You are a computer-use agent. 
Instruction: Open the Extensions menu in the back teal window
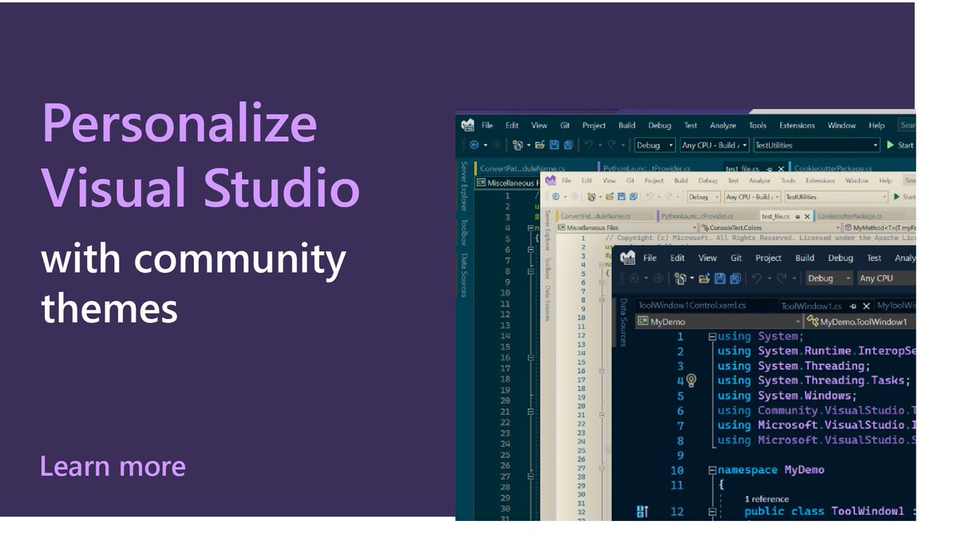pos(797,125)
